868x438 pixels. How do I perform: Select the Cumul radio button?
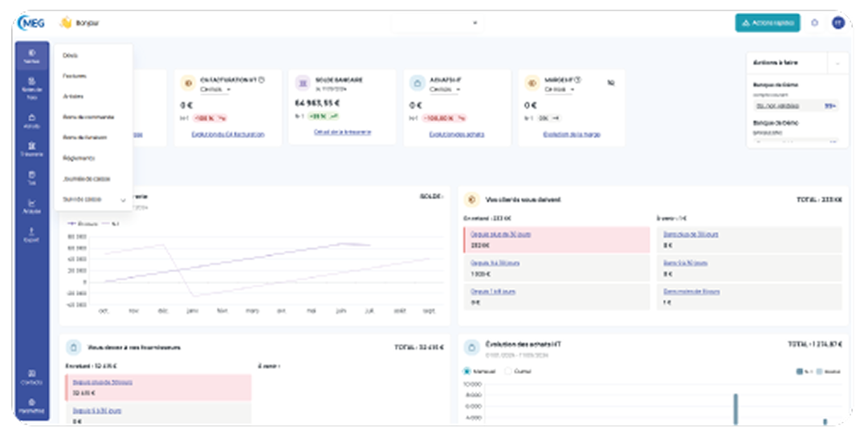click(x=507, y=371)
